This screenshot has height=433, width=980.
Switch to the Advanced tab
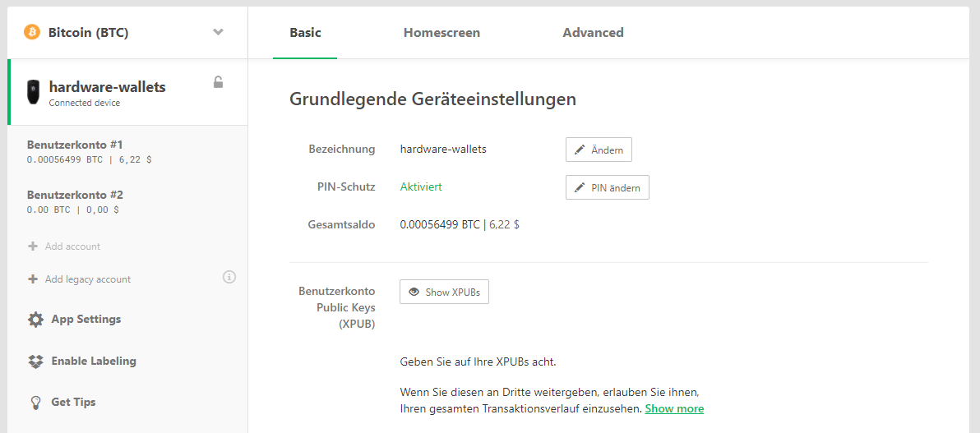click(x=593, y=33)
